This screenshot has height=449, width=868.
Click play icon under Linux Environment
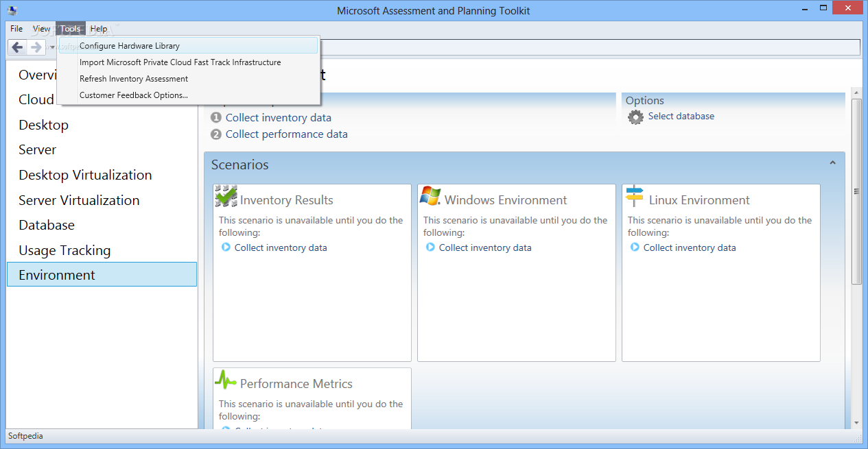[635, 247]
